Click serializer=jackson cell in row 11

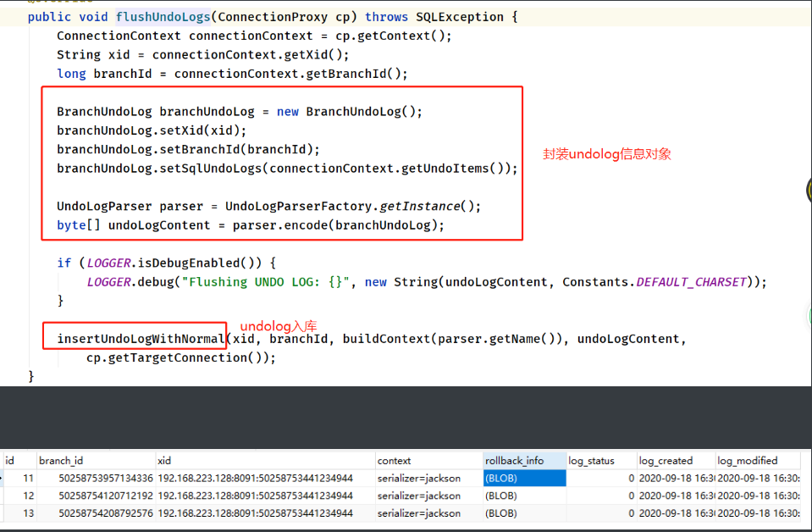pos(429,478)
